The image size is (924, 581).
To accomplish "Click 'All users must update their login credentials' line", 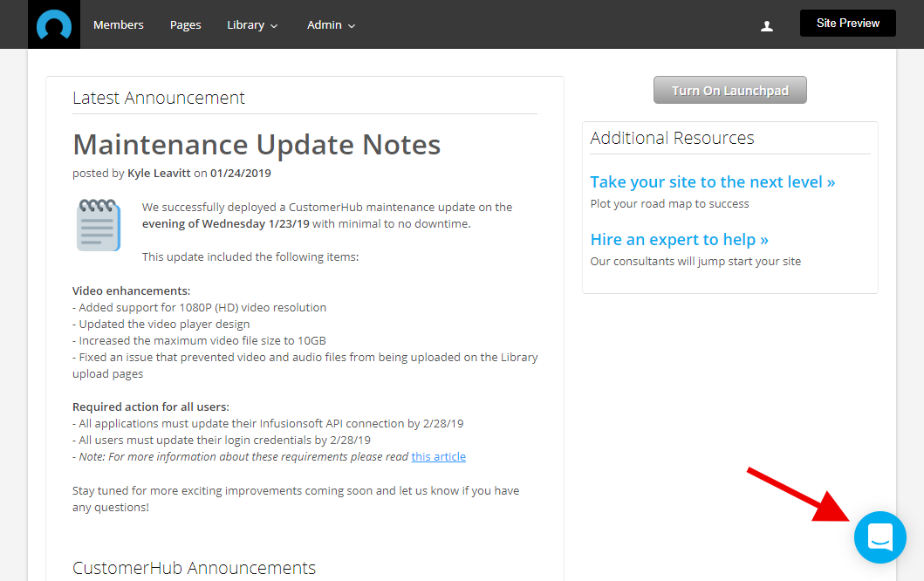I will [222, 441].
